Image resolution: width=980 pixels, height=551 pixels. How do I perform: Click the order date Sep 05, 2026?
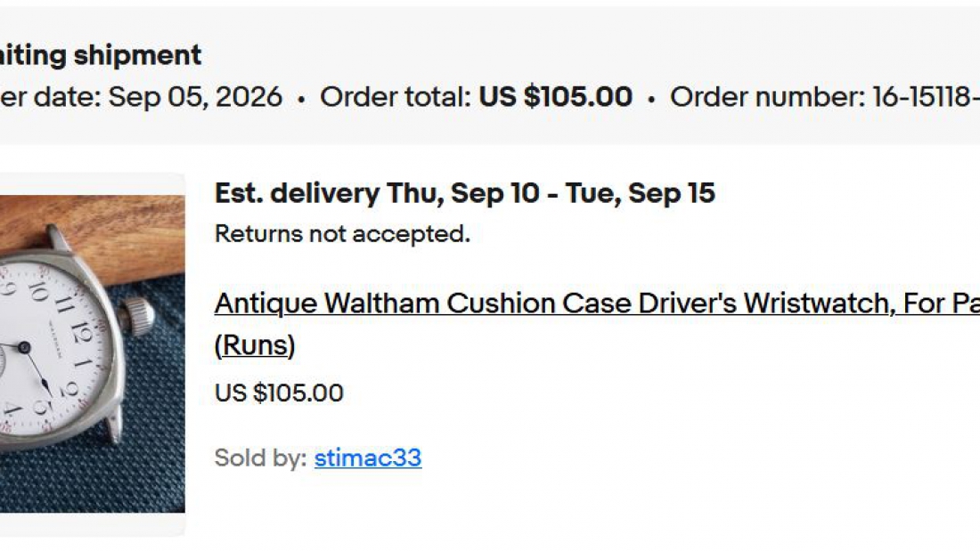195,97
